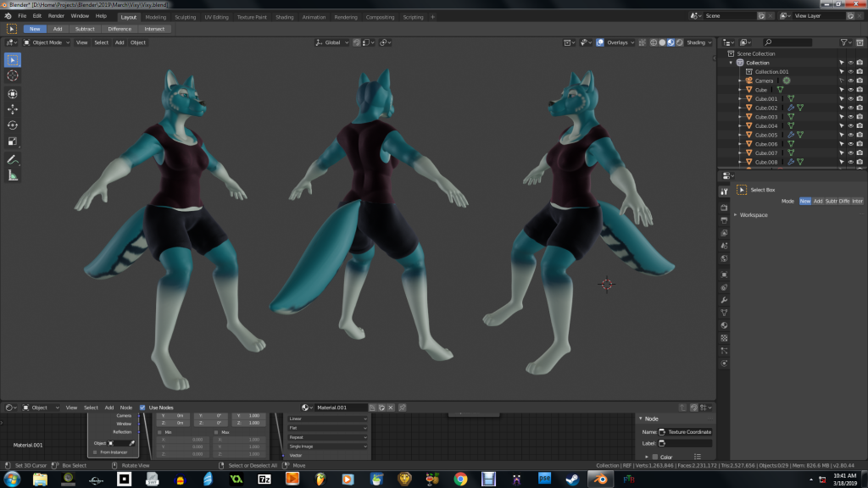
Task: Click the Intersect selection mode button
Action: (154, 29)
